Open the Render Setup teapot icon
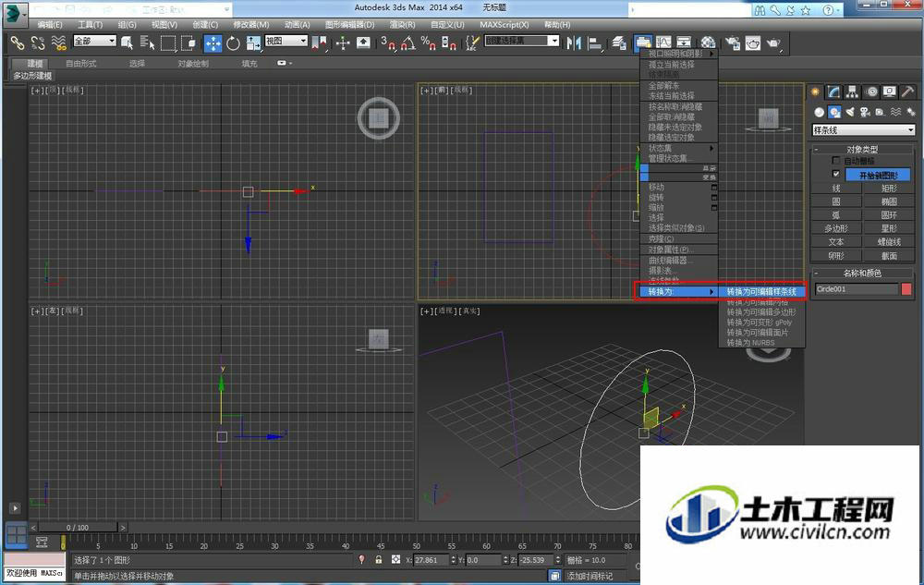924x585 pixels. point(733,43)
